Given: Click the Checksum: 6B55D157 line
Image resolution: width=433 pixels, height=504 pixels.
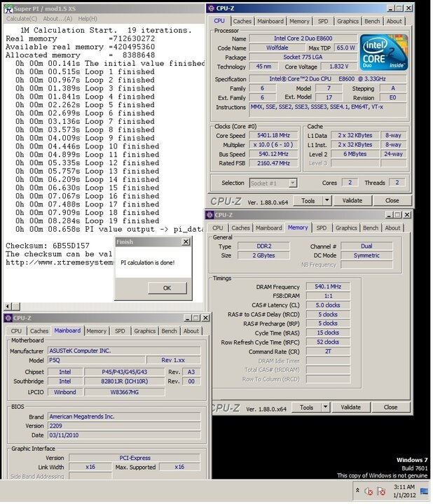Looking at the screenshot, I should 48,246.
